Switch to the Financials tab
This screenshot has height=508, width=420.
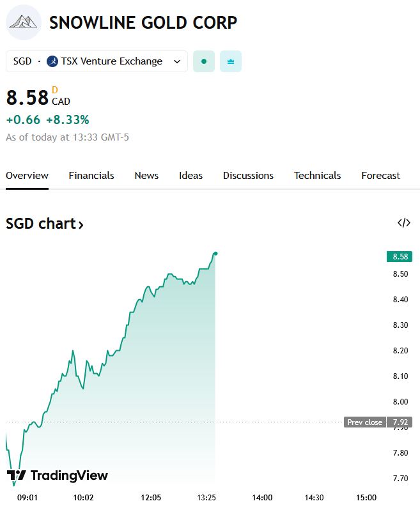(x=91, y=175)
